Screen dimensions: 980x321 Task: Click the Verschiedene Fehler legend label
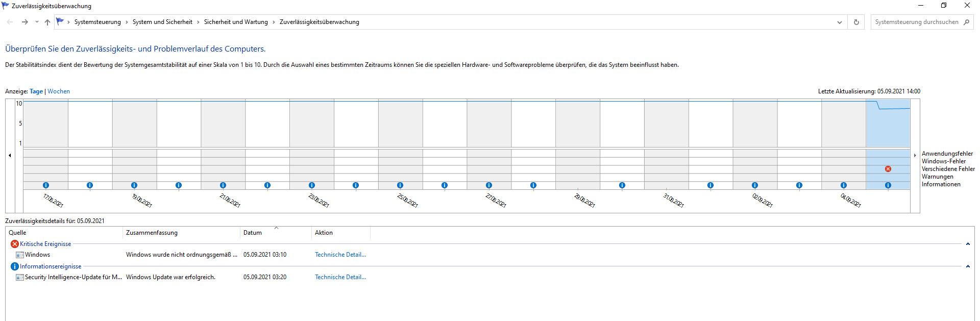pyautogui.click(x=948, y=169)
